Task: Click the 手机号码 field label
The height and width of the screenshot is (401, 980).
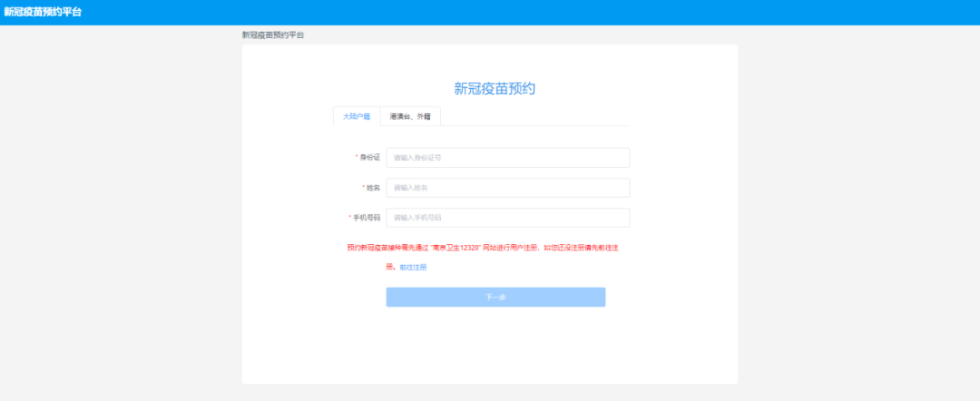Action: coord(367,218)
